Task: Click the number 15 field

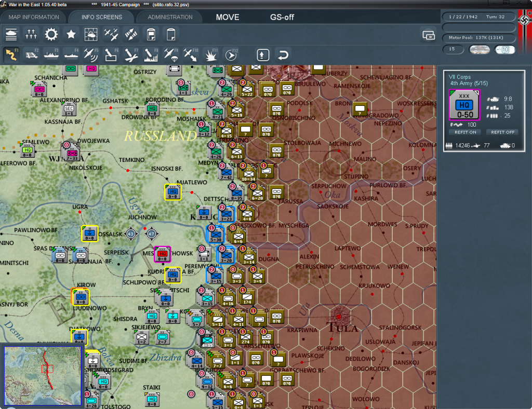Action: pos(453,49)
